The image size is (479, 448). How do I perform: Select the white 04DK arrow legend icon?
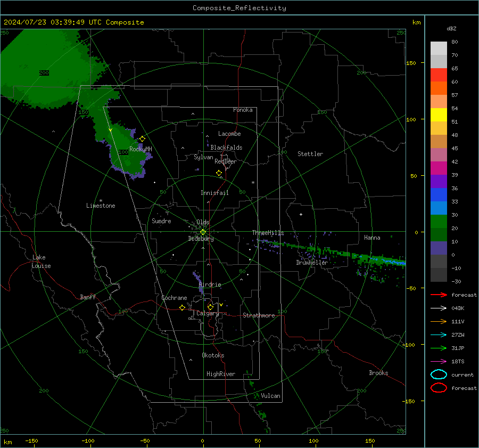click(x=439, y=308)
